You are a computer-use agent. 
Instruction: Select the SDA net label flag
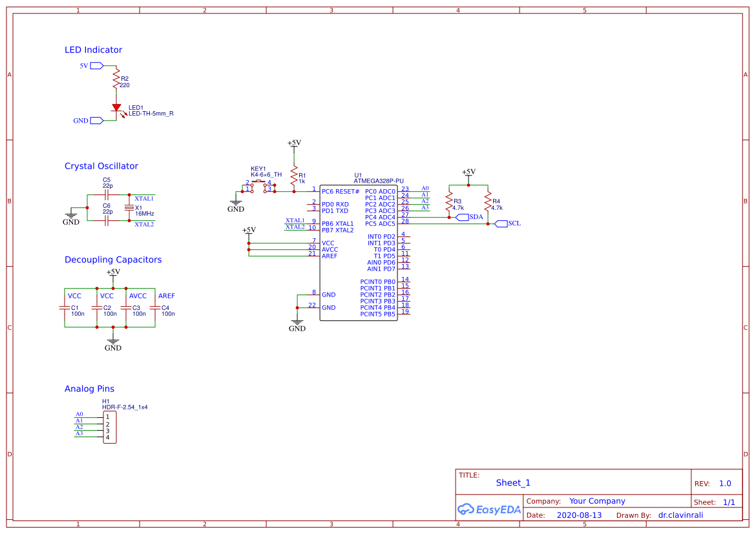(463, 218)
